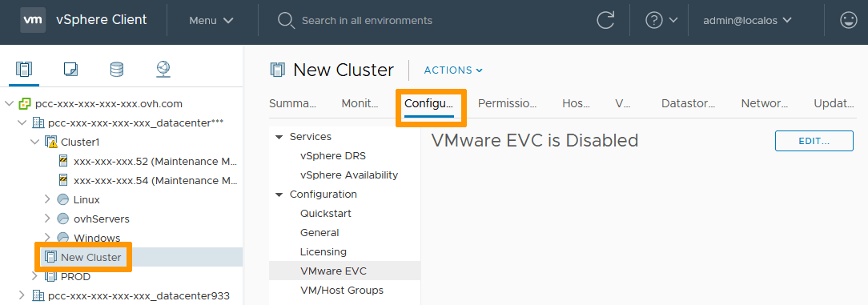Select the Windows resource pool

pos(97,238)
